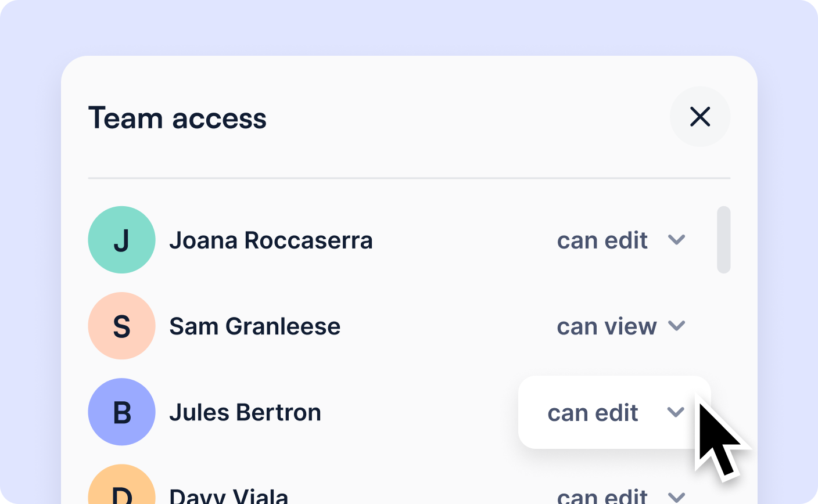
Task: Open Joana Roccaserra's can edit dropdown
Action: pyautogui.click(x=621, y=240)
